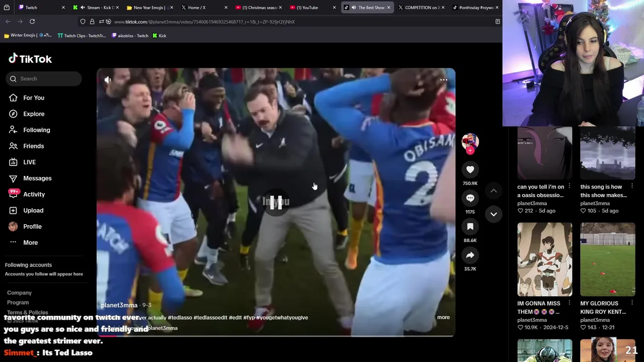Share the video with the arrow icon
644x362 pixels.
pyautogui.click(x=470, y=255)
